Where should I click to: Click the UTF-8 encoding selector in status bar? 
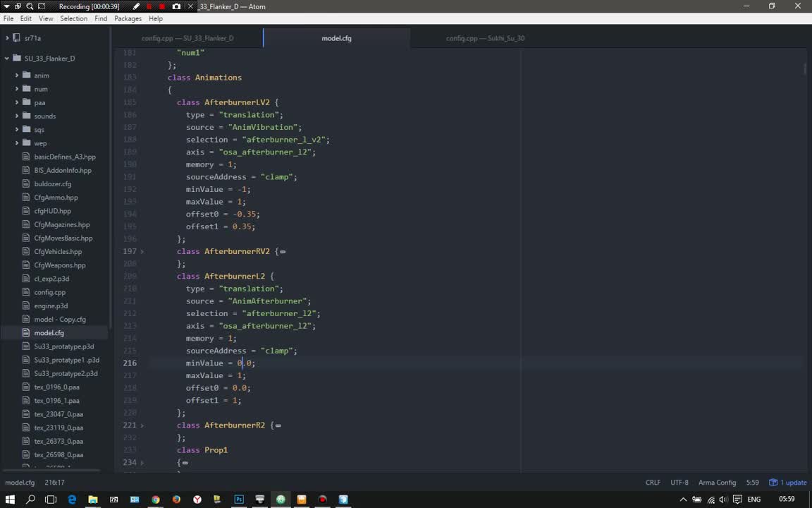click(x=679, y=483)
